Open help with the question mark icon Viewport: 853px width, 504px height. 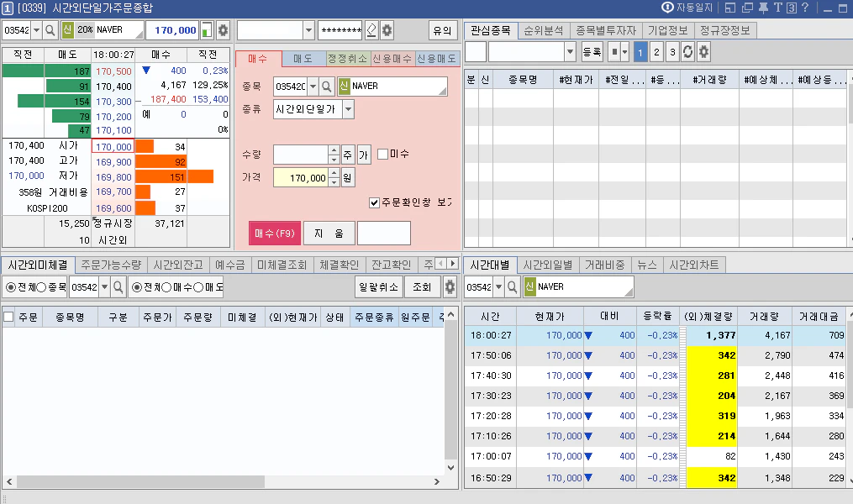[805, 7]
